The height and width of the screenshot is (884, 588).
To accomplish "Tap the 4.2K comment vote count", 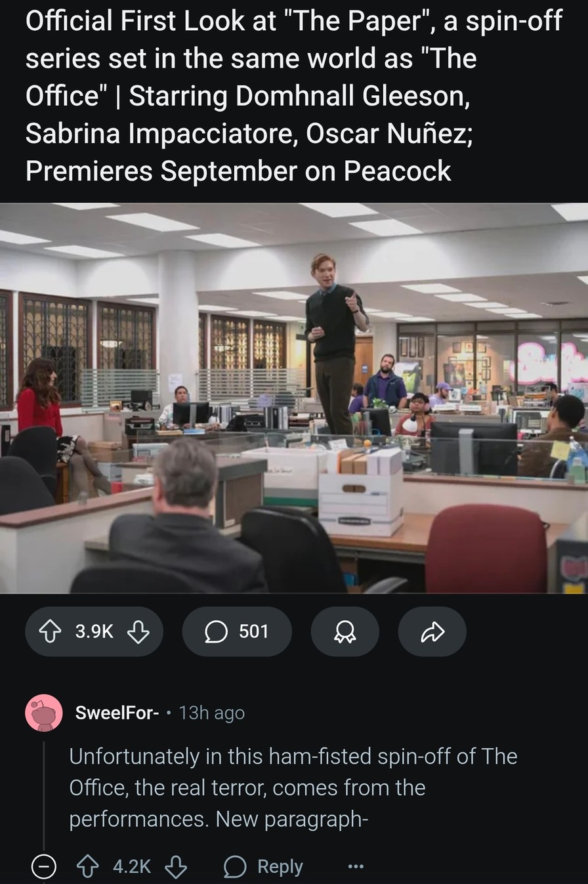I will [132, 866].
